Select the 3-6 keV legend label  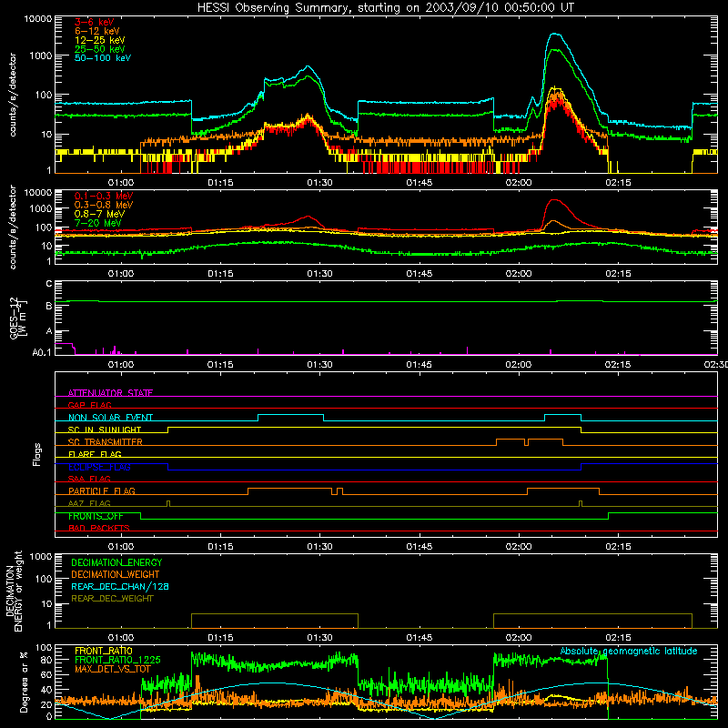coord(94,22)
